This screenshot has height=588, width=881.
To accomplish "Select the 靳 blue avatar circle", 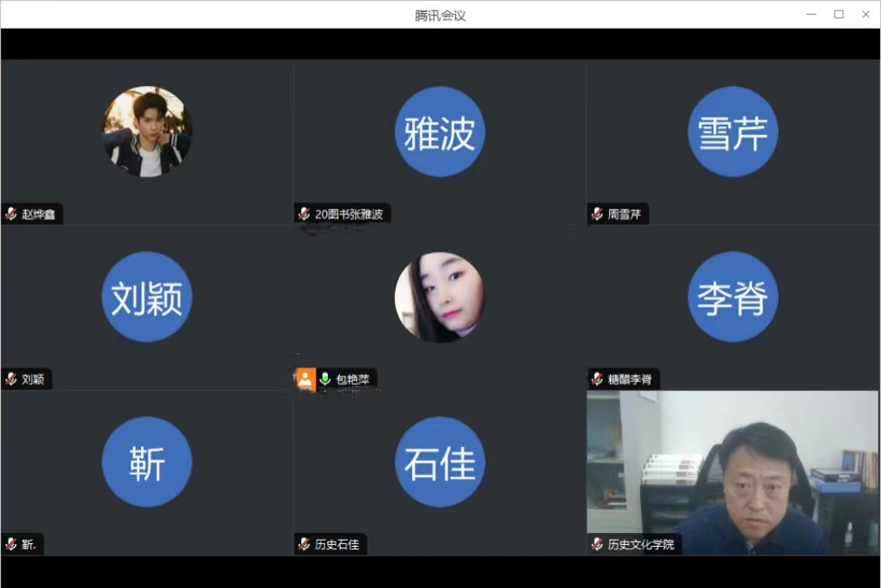I will [147, 462].
